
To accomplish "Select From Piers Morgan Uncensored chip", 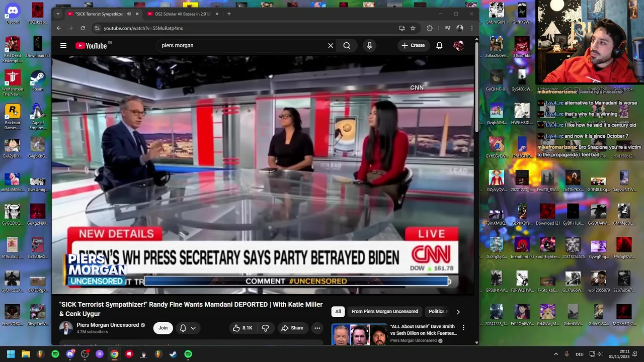I will 385,312.
